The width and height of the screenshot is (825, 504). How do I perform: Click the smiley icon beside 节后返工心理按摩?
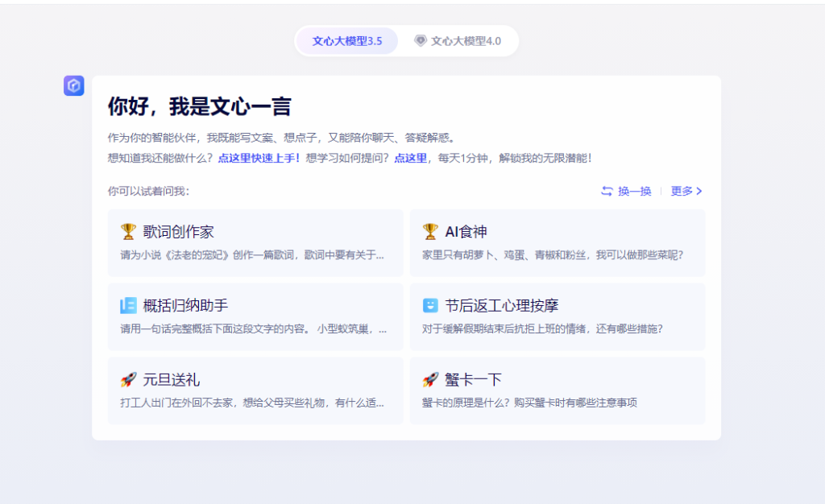click(430, 306)
